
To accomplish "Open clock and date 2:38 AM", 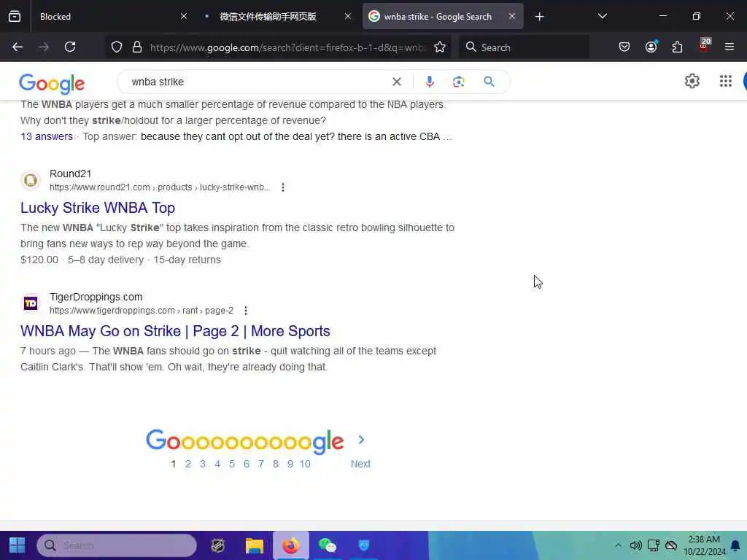I will click(x=704, y=545).
